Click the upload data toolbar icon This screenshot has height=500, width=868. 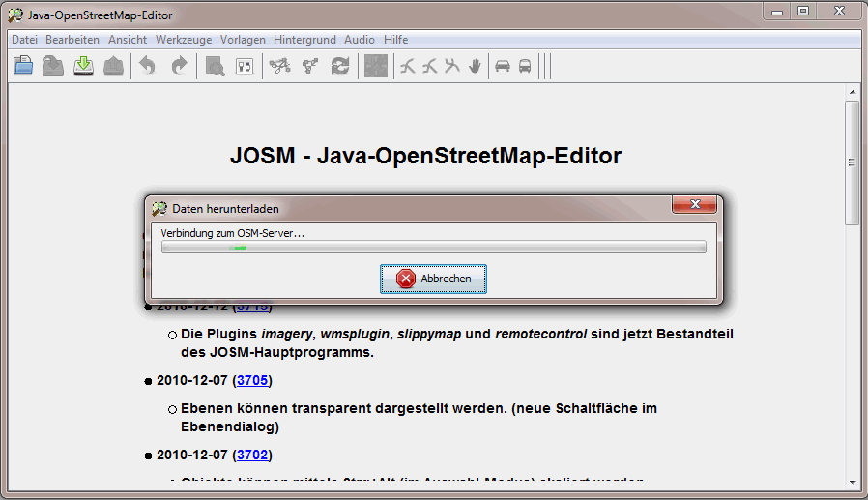coord(114,66)
